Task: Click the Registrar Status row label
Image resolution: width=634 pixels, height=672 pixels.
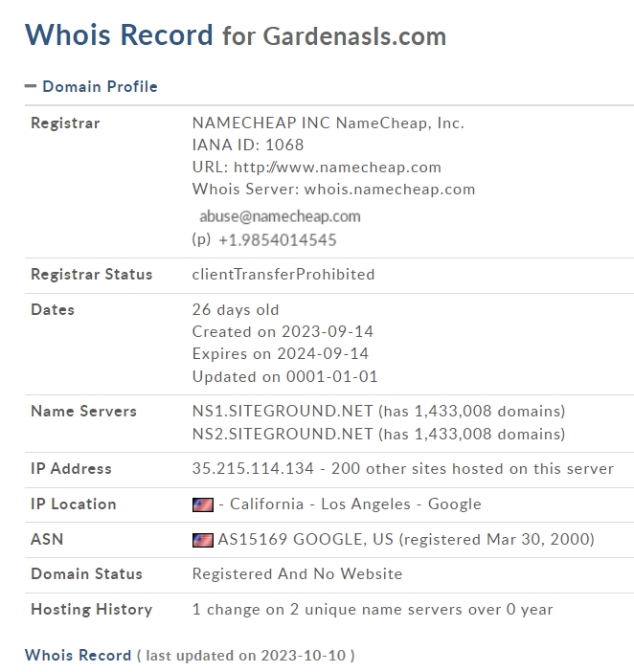Action: [x=91, y=275]
